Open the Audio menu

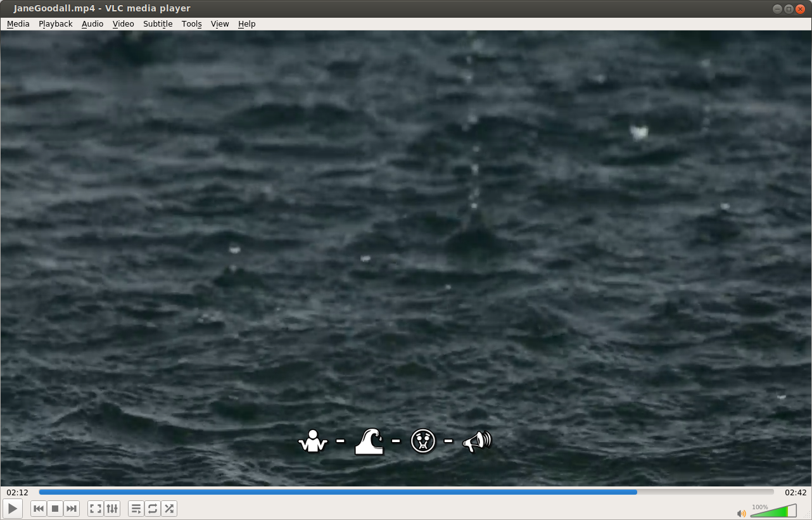tap(92, 24)
